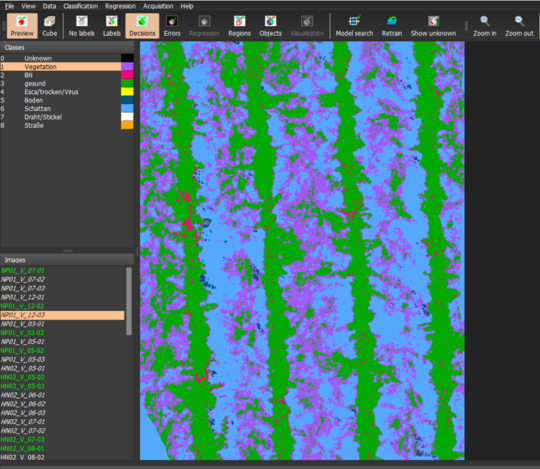
Task: Open the Acquisition menu
Action: 158,6
